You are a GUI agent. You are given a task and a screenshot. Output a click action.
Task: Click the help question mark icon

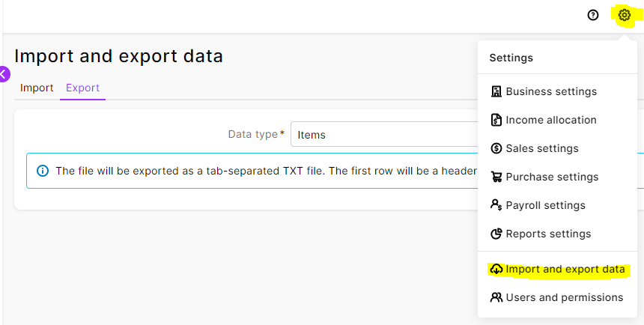(593, 15)
